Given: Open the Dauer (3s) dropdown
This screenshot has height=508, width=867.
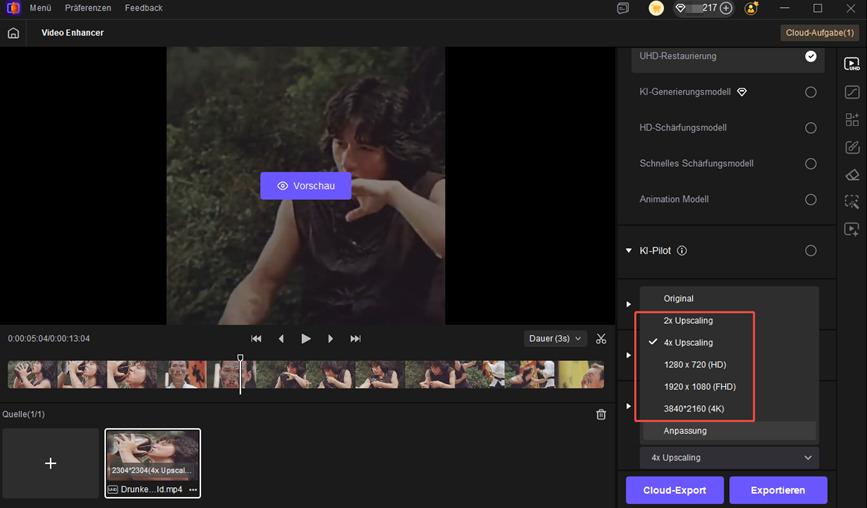Looking at the screenshot, I should (555, 339).
